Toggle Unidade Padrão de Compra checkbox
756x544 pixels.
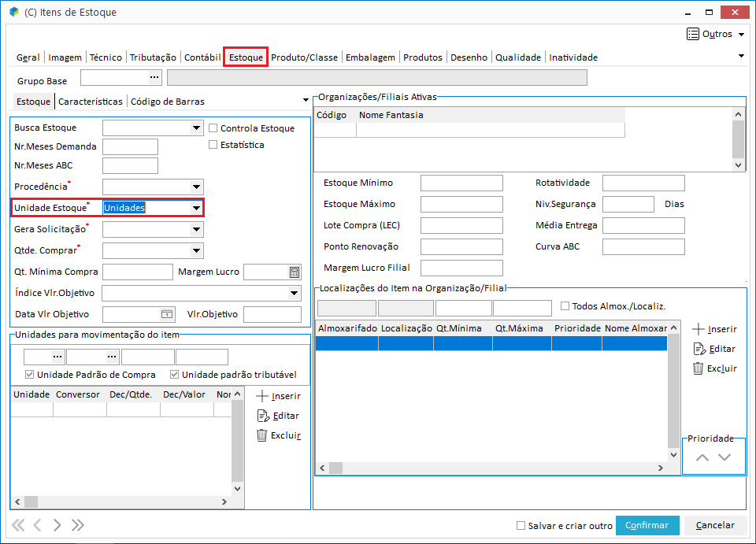[x=29, y=375]
